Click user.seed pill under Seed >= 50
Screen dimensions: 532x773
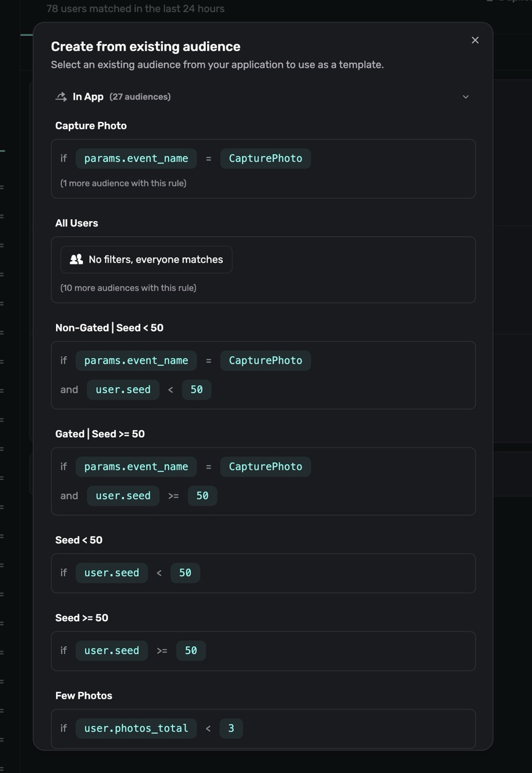112,650
